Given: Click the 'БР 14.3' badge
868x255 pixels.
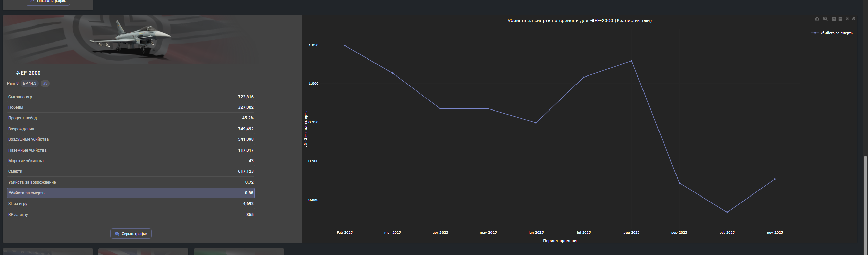Looking at the screenshot, I should coord(30,83).
